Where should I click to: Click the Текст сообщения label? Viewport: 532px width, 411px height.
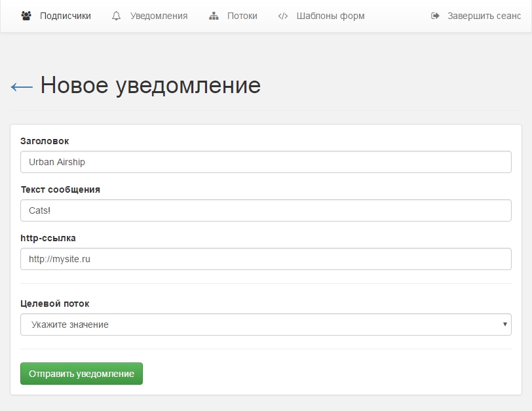coord(60,189)
